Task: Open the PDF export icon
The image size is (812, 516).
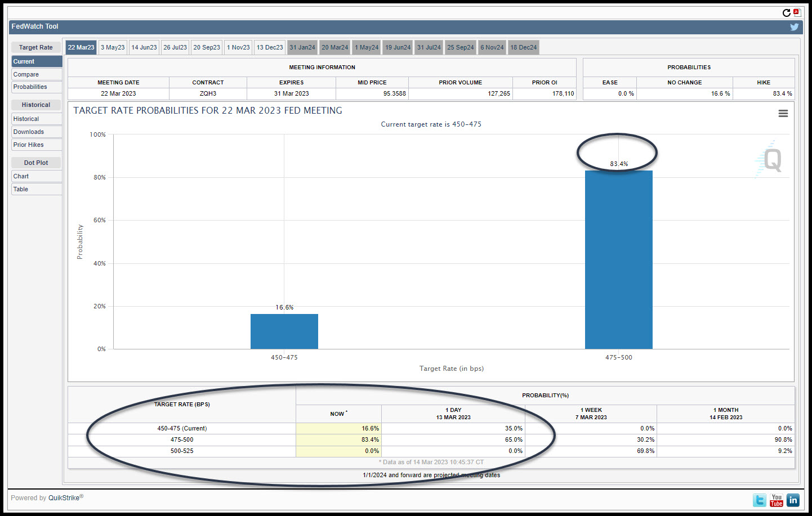Action: pos(797,13)
